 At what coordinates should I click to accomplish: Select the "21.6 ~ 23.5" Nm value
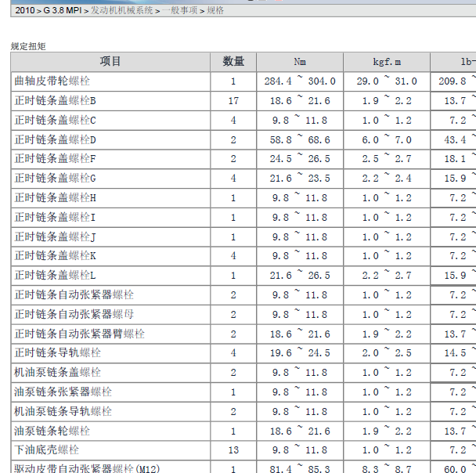(300, 179)
